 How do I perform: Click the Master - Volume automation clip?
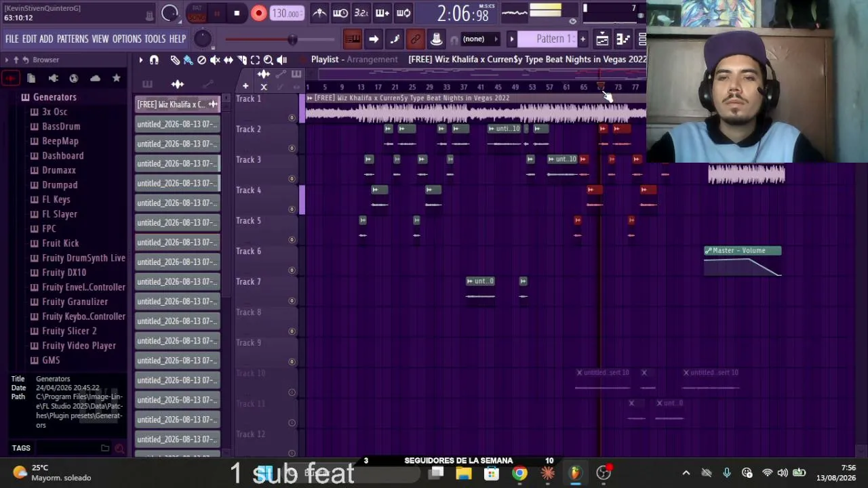point(743,261)
